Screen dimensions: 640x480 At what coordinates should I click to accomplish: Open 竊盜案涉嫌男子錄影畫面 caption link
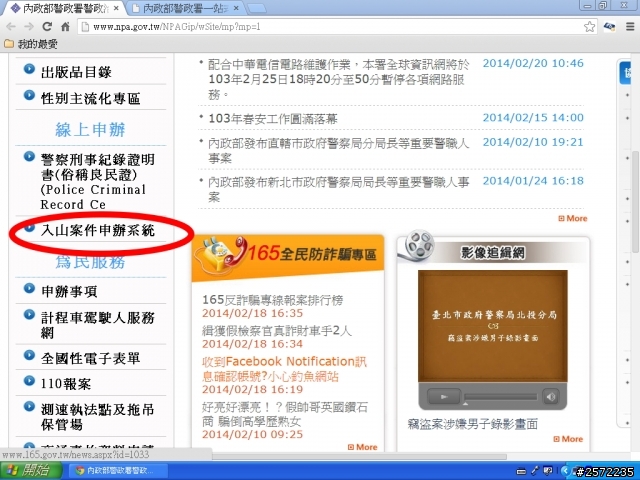tap(473, 424)
